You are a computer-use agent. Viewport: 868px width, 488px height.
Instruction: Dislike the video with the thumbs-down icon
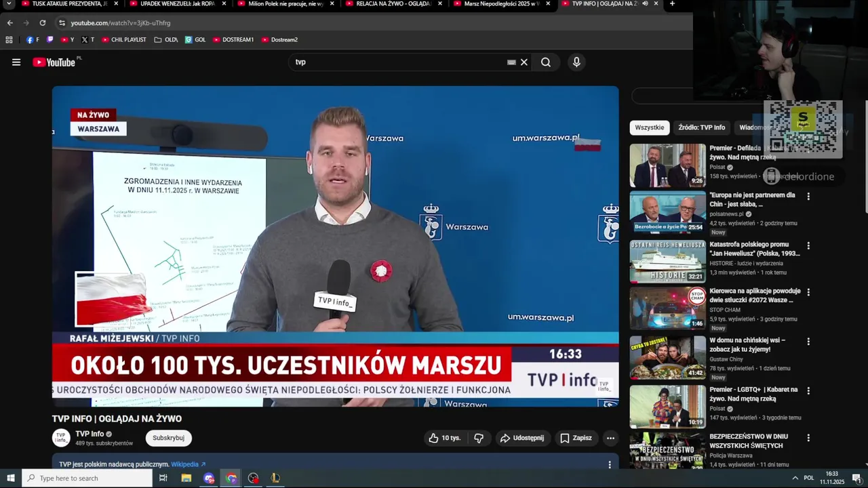coord(479,438)
